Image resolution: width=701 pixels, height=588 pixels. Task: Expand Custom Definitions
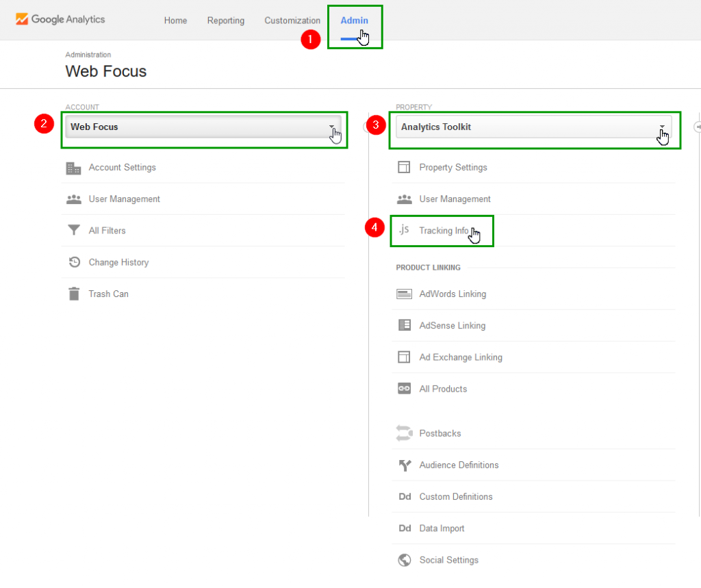[x=455, y=497]
